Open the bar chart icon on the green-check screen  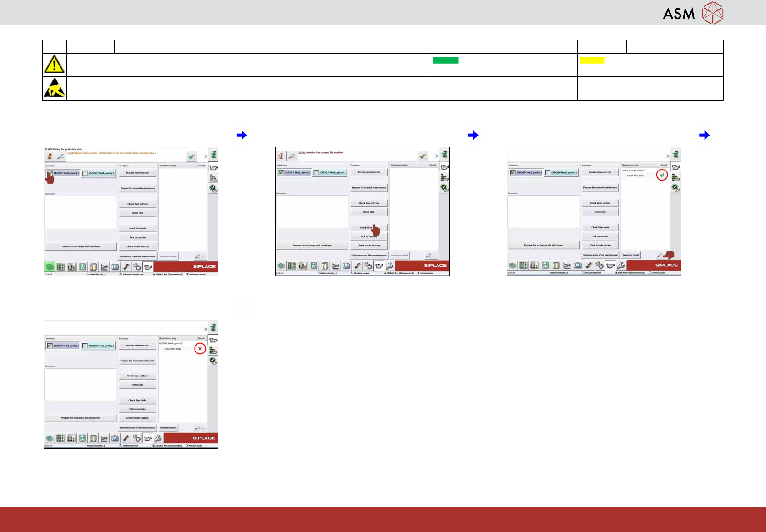point(534,266)
